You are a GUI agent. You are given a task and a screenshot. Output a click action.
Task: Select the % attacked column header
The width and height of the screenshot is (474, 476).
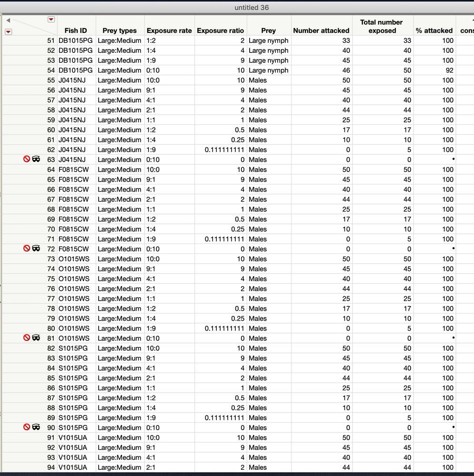434,30
